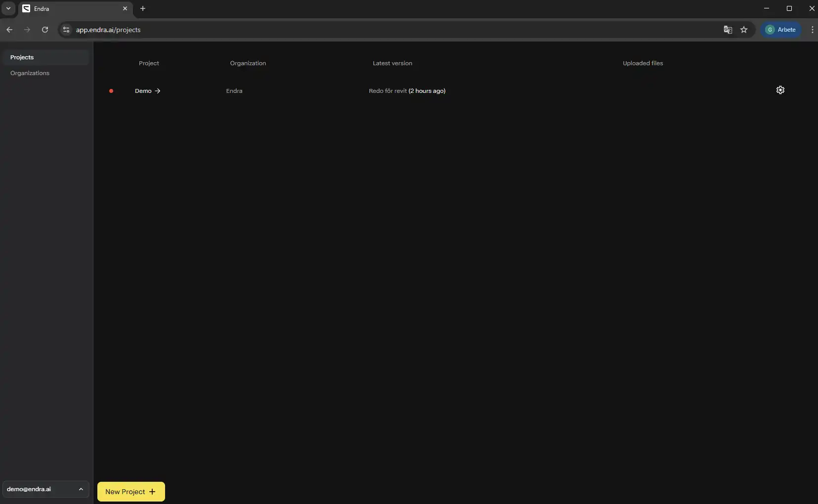This screenshot has width=818, height=504.
Task: Click the Endra organization name in row
Action: (234, 91)
